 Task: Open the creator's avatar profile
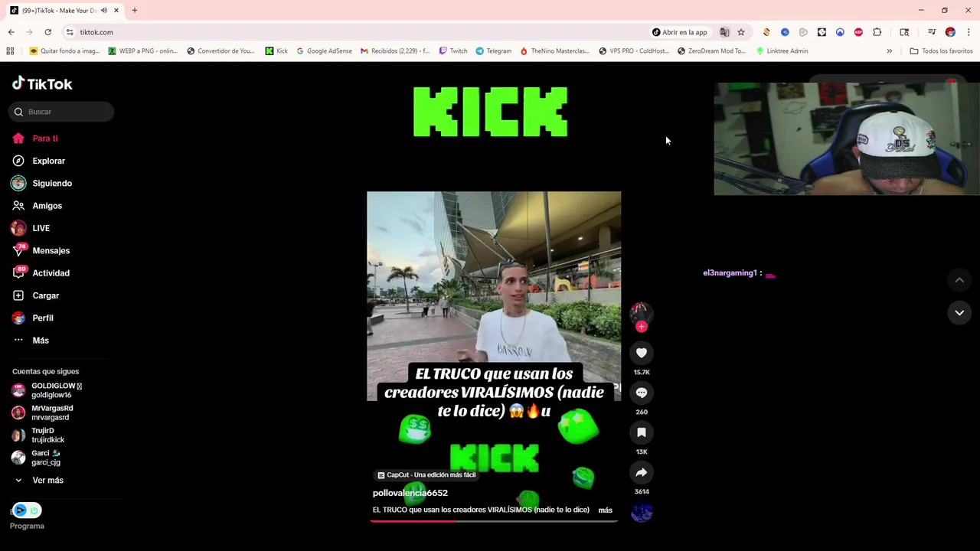[x=641, y=312]
